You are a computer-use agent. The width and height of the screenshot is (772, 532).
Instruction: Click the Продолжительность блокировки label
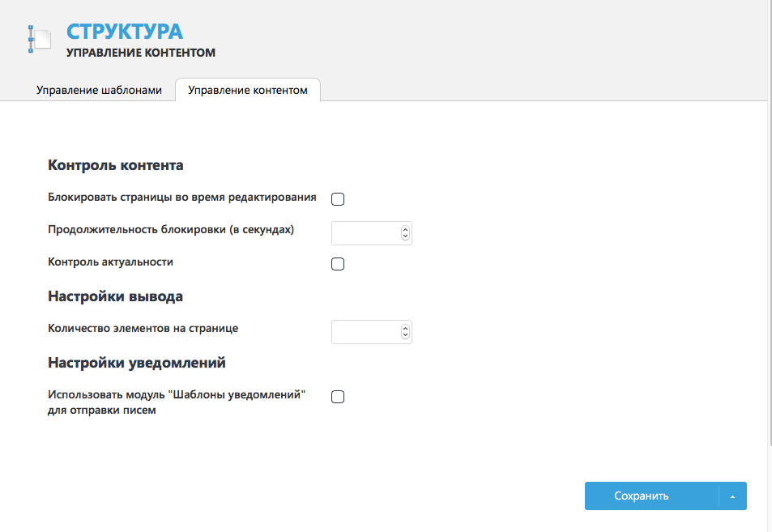[171, 230]
